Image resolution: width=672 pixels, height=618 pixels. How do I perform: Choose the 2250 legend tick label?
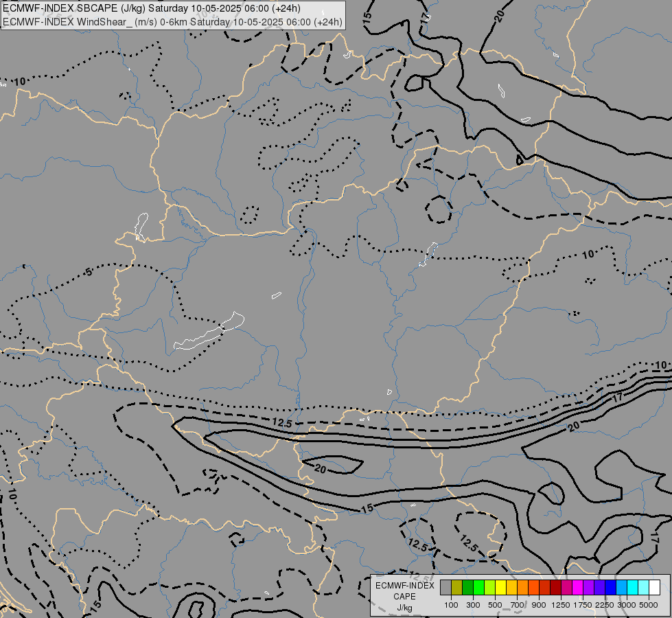(604, 605)
